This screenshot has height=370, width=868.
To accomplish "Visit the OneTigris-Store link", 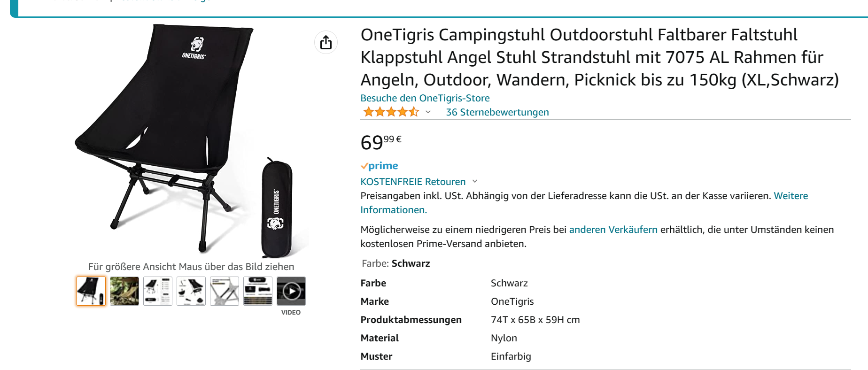I will click(425, 98).
